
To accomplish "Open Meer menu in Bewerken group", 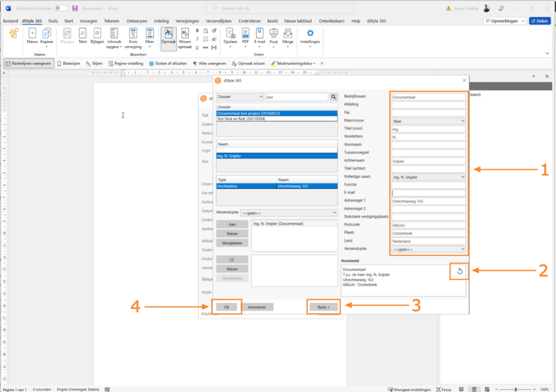I will coord(150,37).
